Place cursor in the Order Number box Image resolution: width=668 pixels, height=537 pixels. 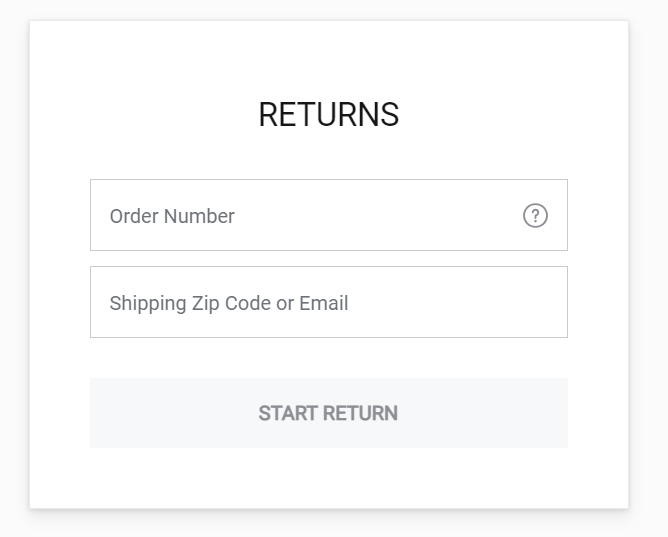(x=328, y=215)
